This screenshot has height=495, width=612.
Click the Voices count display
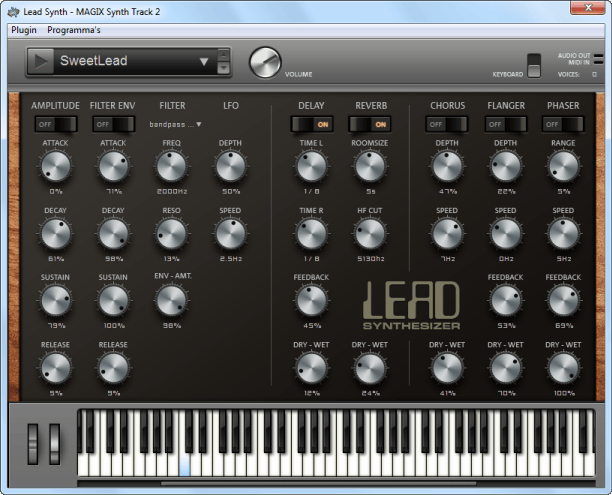click(x=594, y=74)
